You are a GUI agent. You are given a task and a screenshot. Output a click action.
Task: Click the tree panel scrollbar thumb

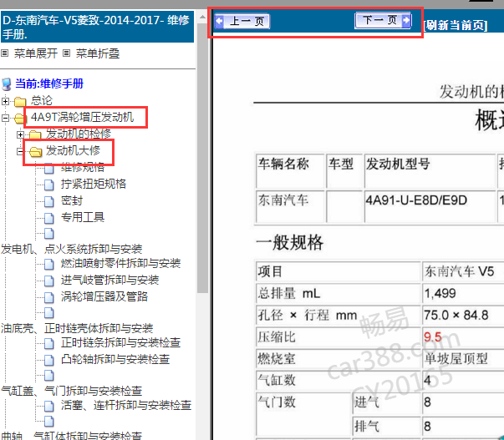[x=202, y=157]
